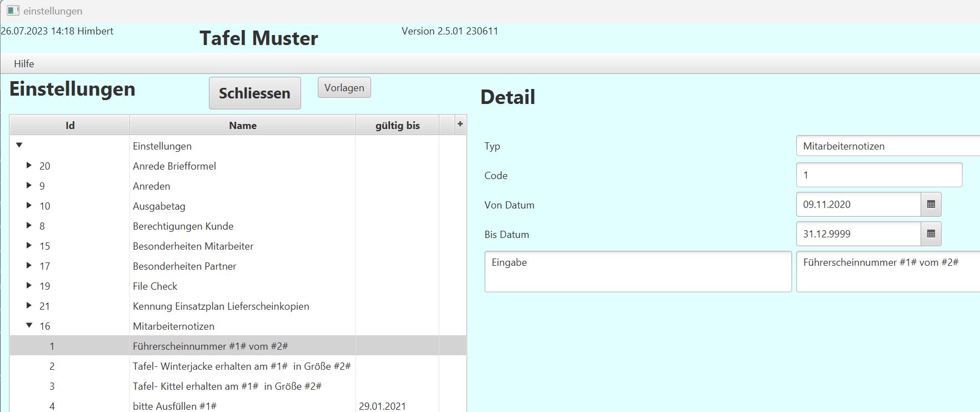Image resolution: width=980 pixels, height=412 pixels.
Task: Click the Führerscheinnummer text area in Detail
Action: (887, 271)
